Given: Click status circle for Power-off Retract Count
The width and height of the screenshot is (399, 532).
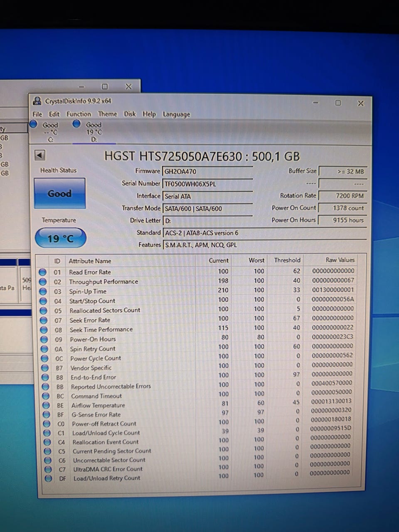Looking at the screenshot, I should [x=47, y=424].
